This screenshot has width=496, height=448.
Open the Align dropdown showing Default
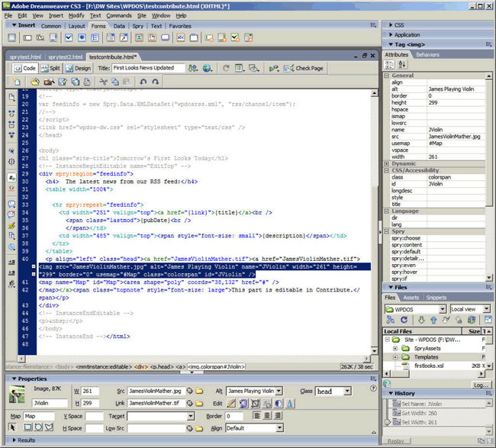279,428
